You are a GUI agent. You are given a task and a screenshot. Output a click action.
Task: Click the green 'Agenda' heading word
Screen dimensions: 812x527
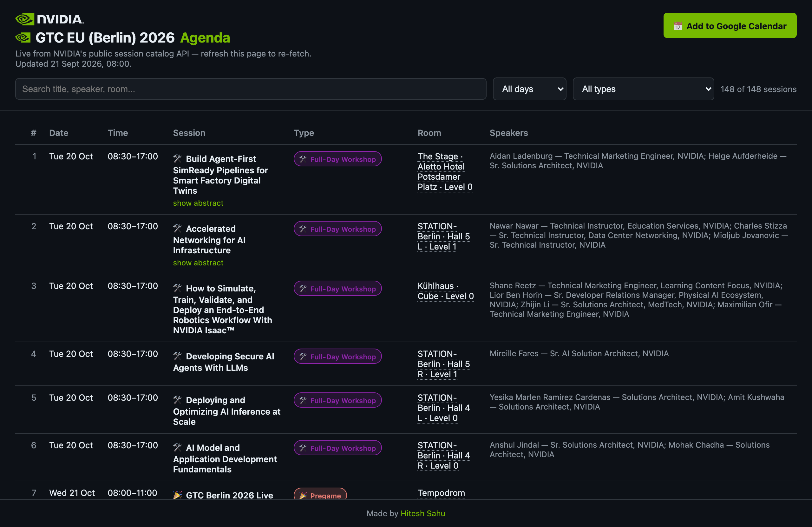205,38
